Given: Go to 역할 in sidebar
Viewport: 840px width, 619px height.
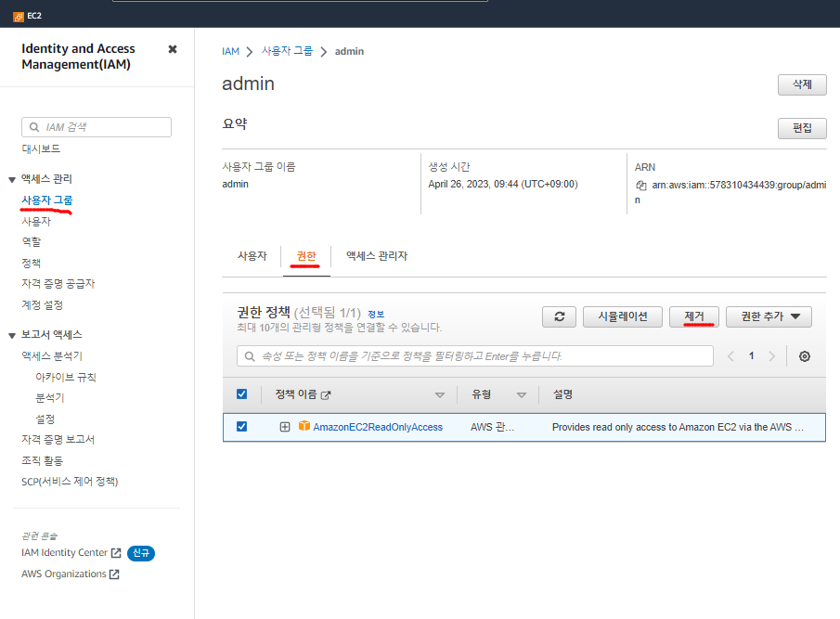Looking at the screenshot, I should pos(31,242).
